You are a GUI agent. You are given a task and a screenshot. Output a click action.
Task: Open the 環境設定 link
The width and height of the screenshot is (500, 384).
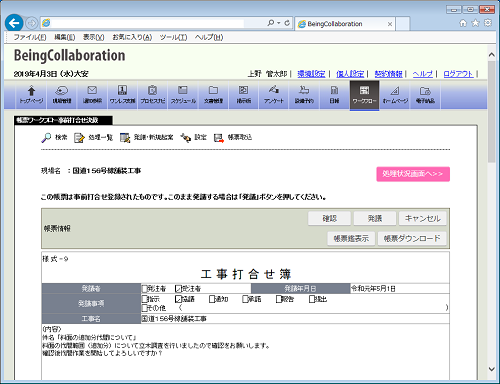point(311,74)
